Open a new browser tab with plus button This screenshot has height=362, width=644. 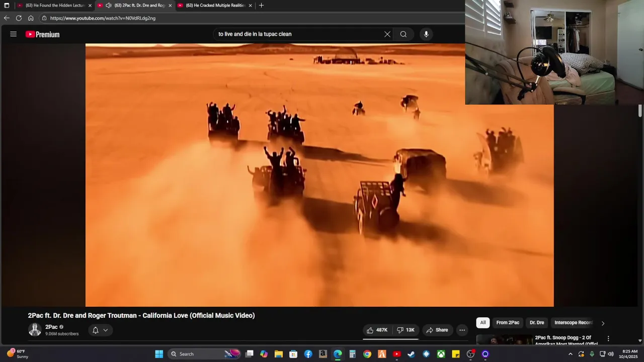coord(261,6)
